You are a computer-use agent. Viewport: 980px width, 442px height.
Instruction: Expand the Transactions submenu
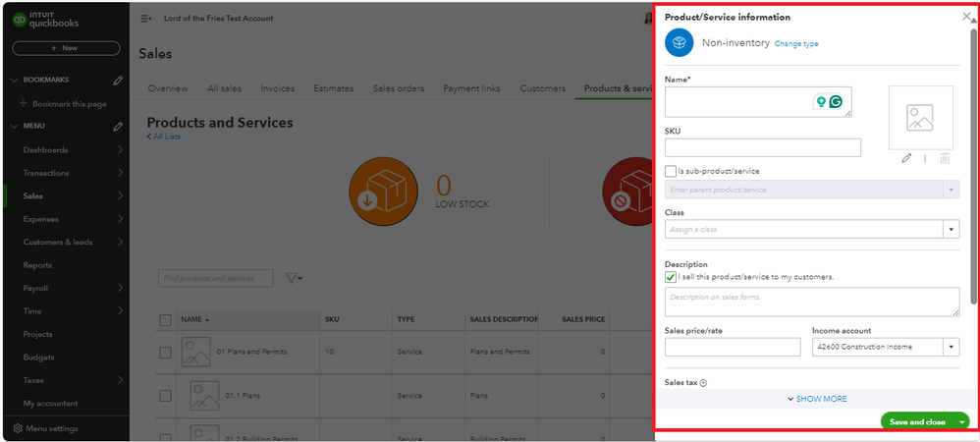[x=120, y=173]
